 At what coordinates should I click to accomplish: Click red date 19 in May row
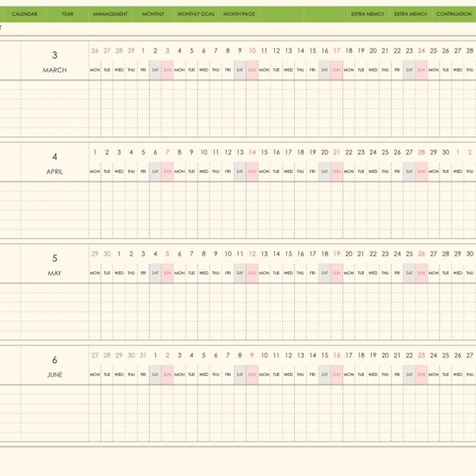pyautogui.click(x=337, y=254)
